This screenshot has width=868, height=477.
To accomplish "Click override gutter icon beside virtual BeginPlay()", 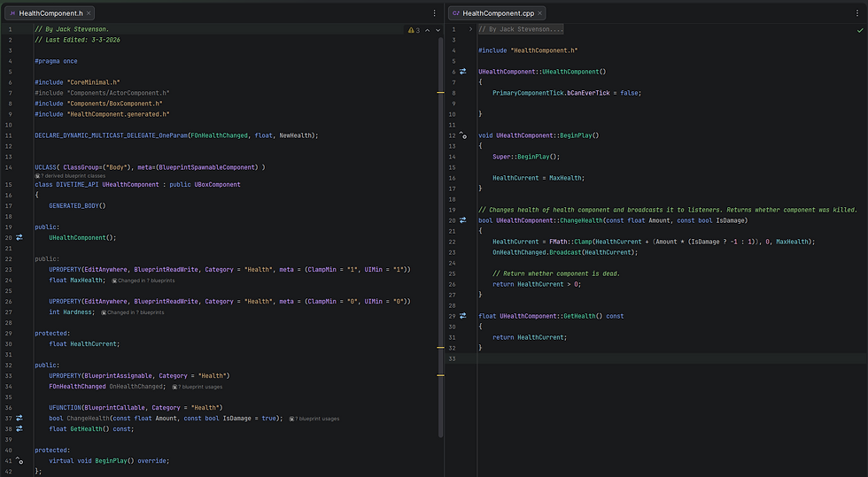I will click(x=19, y=460).
